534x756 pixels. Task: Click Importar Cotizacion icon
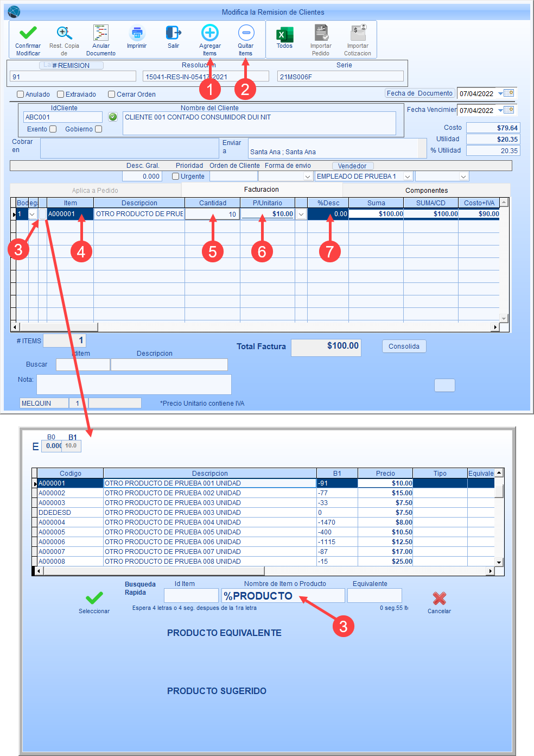[358, 33]
